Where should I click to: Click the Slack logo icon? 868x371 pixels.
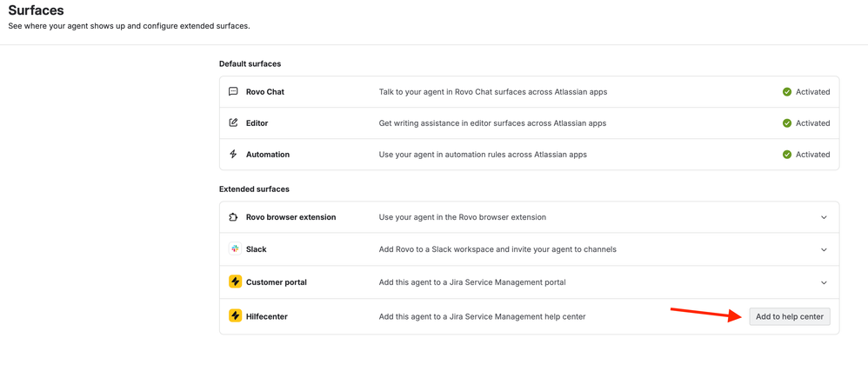coord(235,248)
